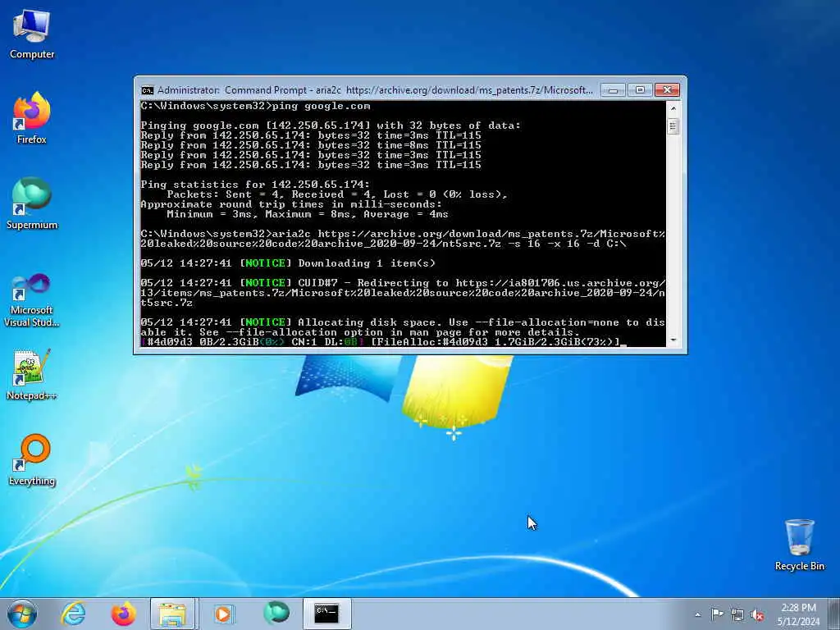The height and width of the screenshot is (630, 840).
Task: Click the 'ping google.com' command line
Action: pyautogui.click(x=256, y=106)
